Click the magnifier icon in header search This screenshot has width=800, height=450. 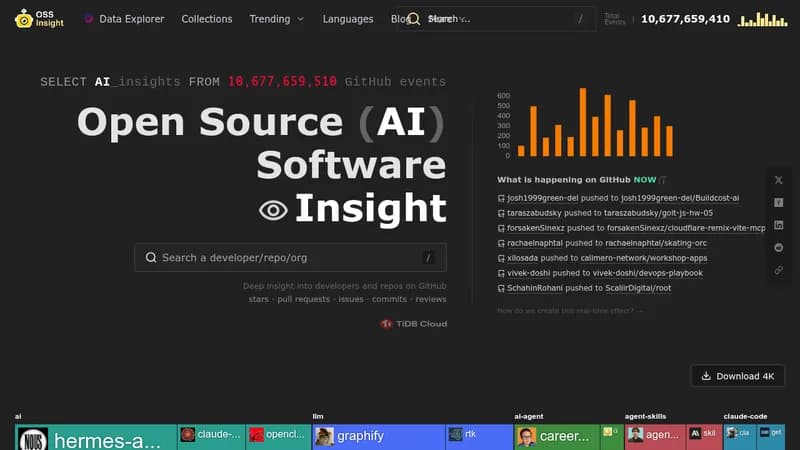tap(414, 19)
